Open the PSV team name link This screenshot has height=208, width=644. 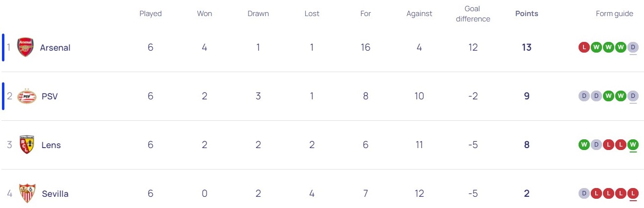50,96
